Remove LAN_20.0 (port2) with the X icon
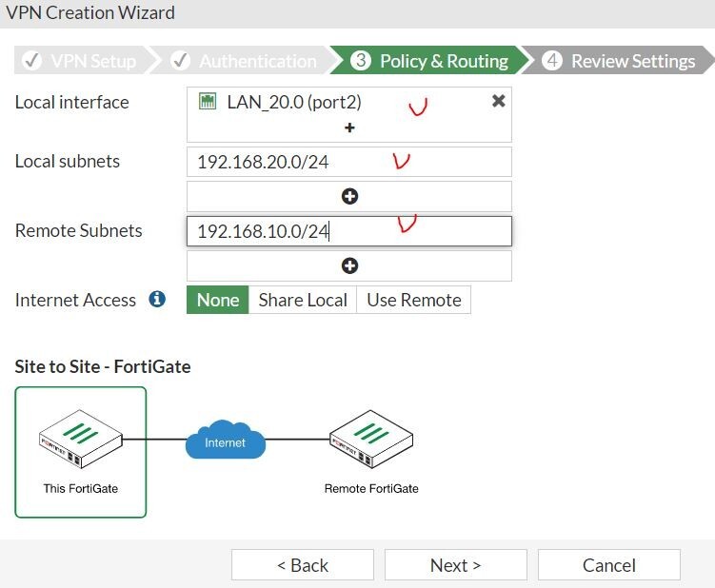This screenshot has height=588, width=715. click(498, 101)
